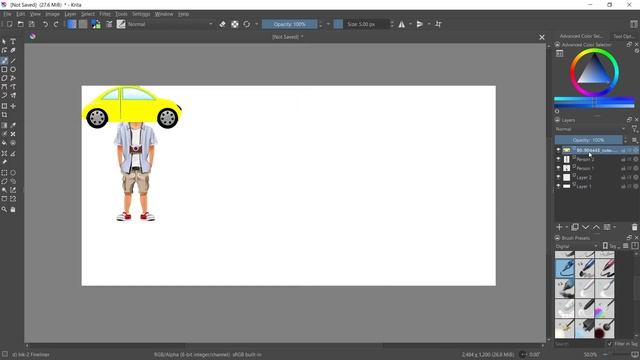Hide the Person 2 layer
Screen dimensions: 640x360
558,159
